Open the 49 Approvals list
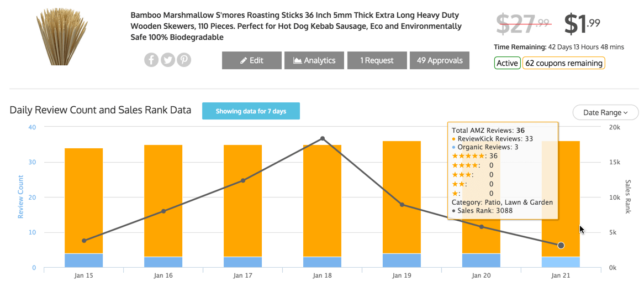Screen dimensions: 644x291 pos(440,60)
